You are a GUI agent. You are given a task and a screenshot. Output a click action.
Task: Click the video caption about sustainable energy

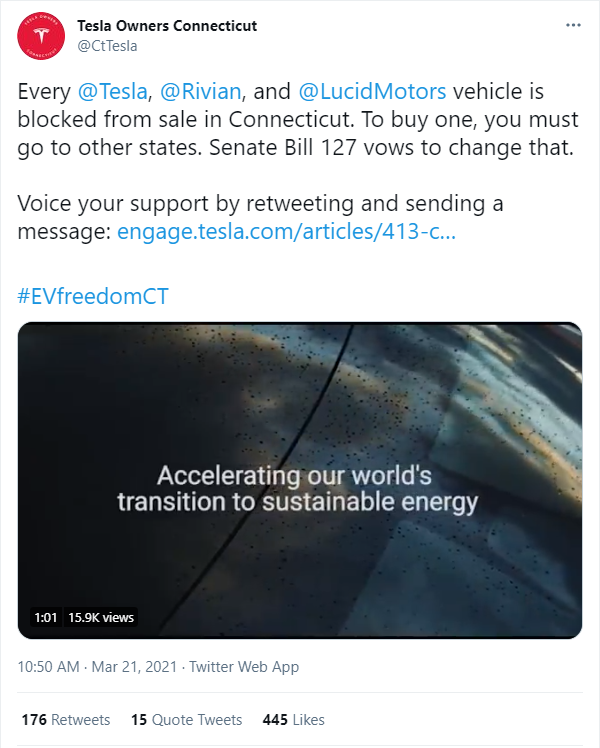298,489
